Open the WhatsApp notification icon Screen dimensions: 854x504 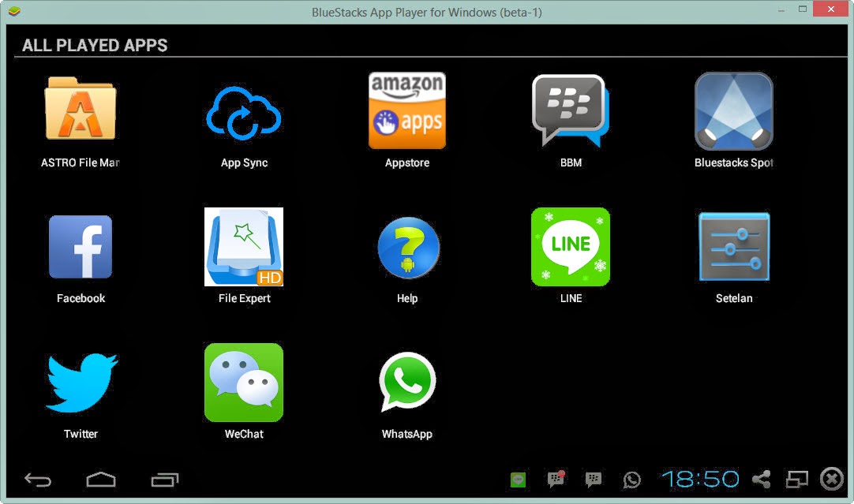(631, 480)
